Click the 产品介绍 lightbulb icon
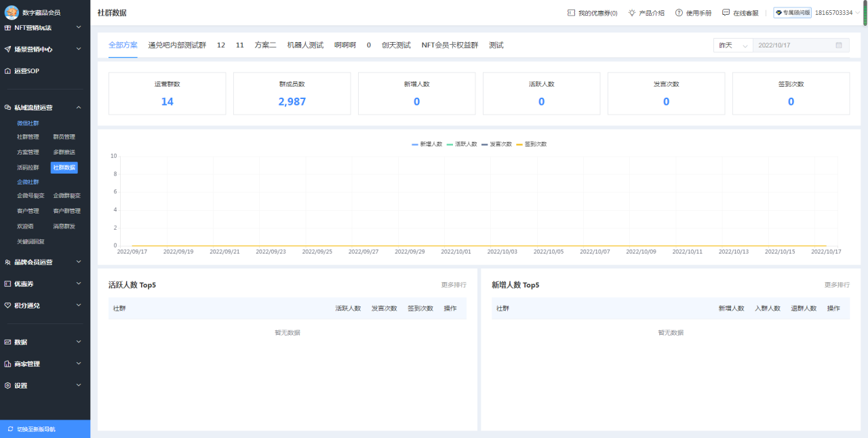Viewport: 868px width, 438px height. pos(631,12)
